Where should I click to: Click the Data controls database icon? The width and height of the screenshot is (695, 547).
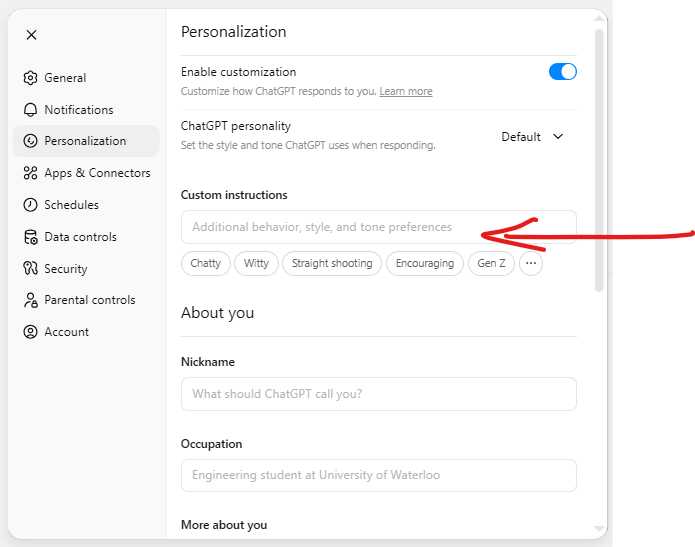tap(31, 237)
